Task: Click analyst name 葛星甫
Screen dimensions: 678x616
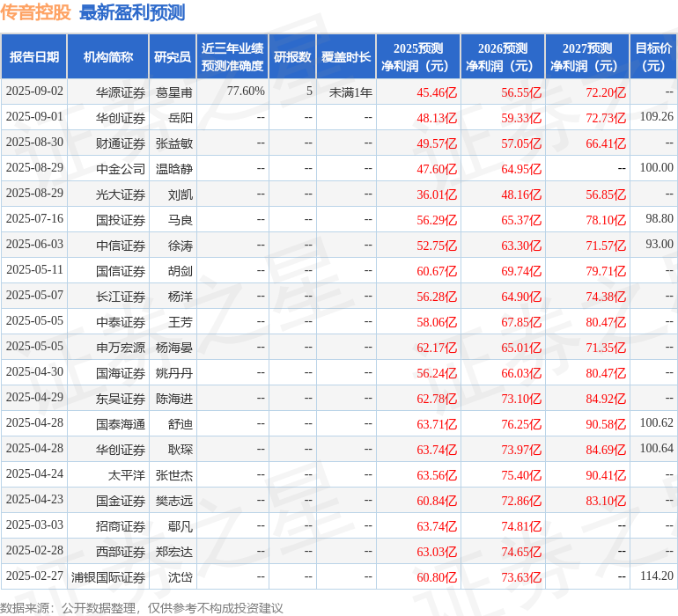Action: (x=174, y=92)
